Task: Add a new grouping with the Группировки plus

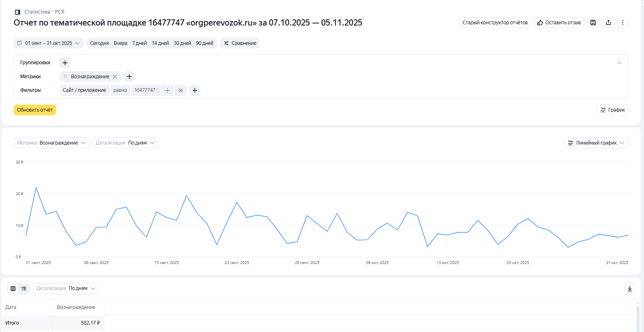Action: pos(65,63)
